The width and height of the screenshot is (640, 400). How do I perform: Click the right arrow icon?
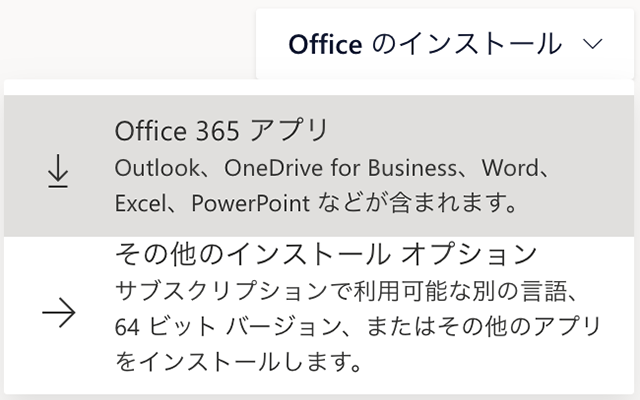point(59,313)
